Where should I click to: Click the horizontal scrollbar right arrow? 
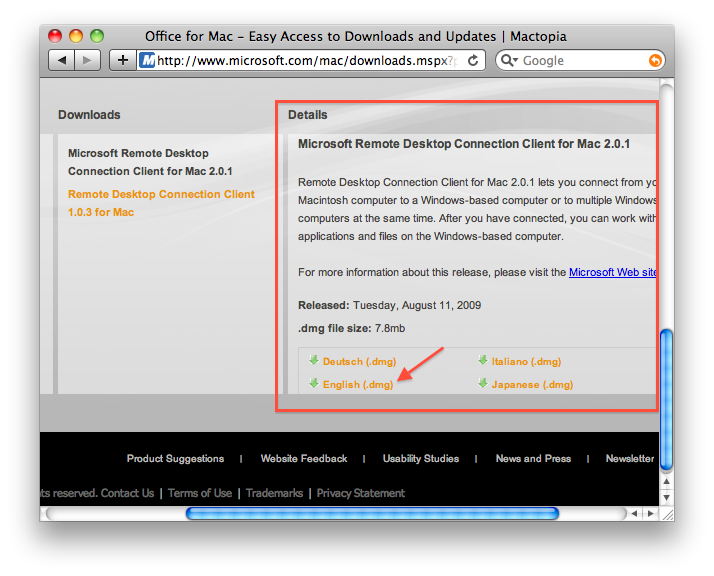[x=650, y=514]
